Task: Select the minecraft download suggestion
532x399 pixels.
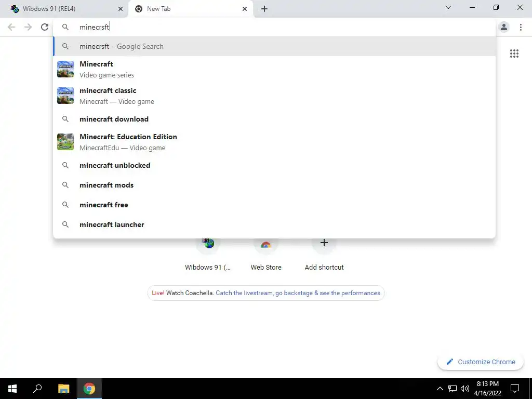Action: (274, 119)
